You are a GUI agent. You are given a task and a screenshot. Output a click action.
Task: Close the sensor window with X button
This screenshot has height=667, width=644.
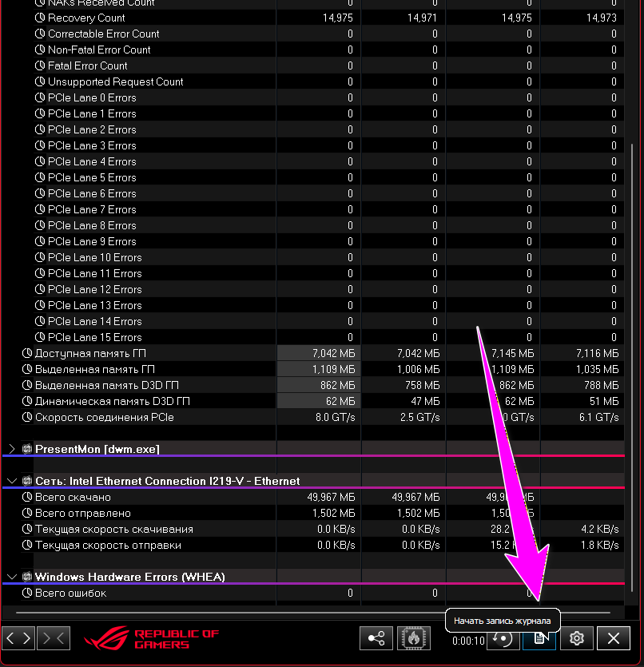point(614,638)
